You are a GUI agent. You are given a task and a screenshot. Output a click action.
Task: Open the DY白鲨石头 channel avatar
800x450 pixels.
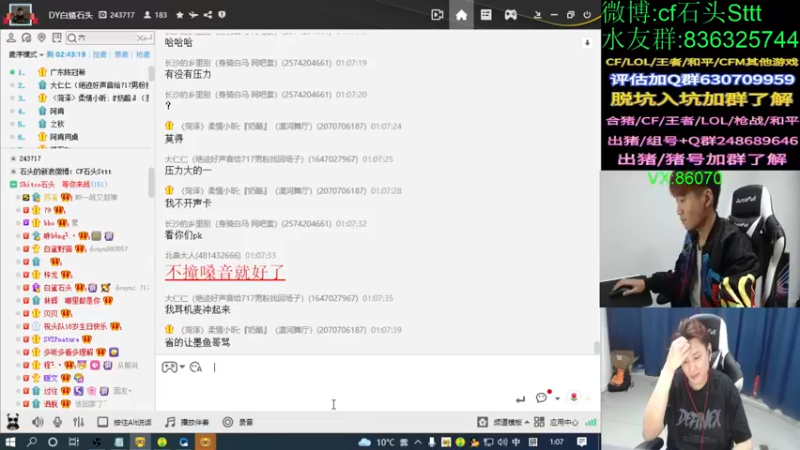tap(20, 14)
